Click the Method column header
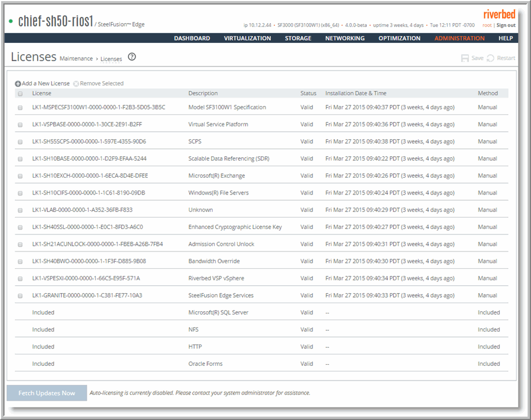This screenshot has width=531, height=420. coord(488,93)
